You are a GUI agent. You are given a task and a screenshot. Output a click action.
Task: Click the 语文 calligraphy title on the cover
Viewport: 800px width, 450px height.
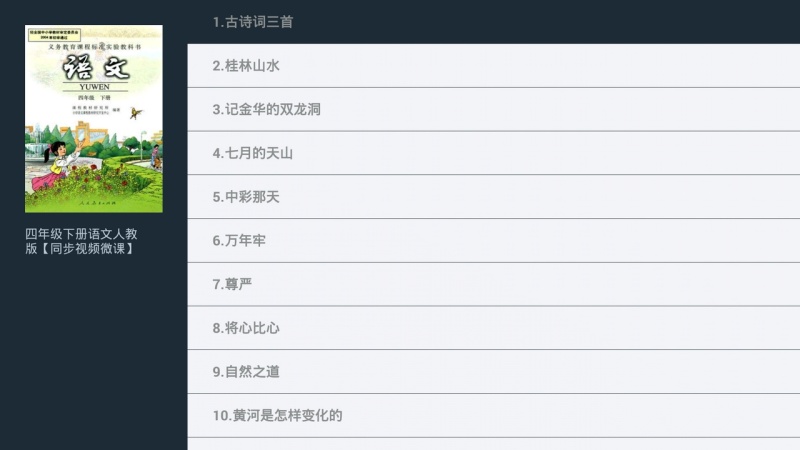click(x=96, y=67)
